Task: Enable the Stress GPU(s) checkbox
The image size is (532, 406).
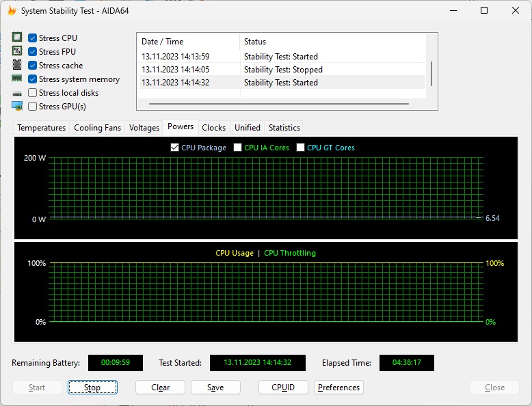Action: coord(32,106)
